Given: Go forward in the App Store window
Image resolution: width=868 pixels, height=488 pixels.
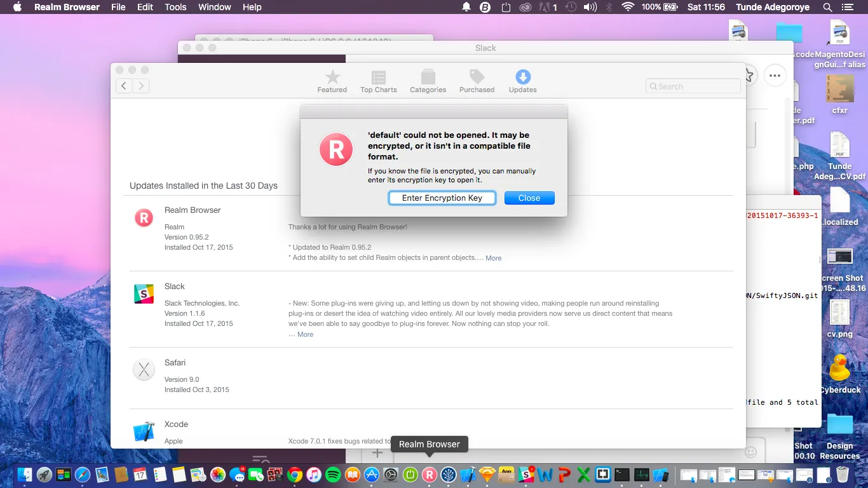Looking at the screenshot, I should [x=141, y=86].
